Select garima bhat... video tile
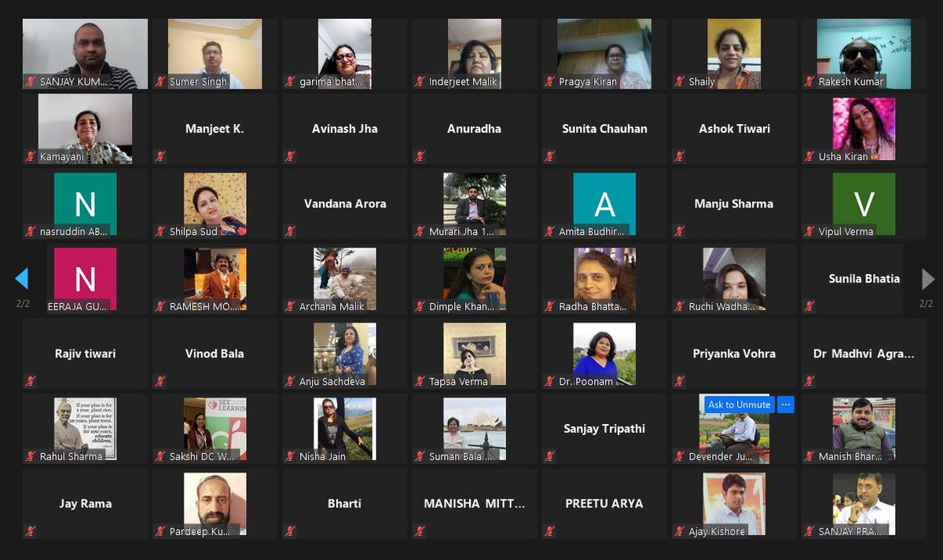This screenshot has height=560, width=943. 345,53
